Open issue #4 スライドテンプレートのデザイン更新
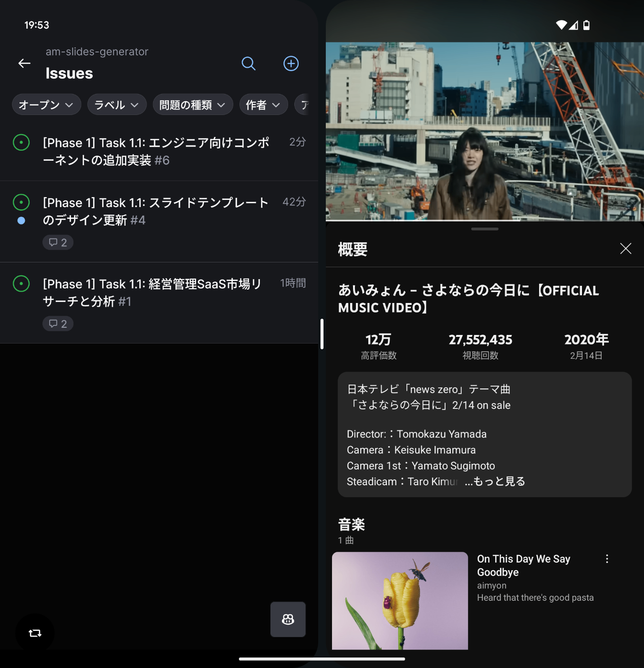 click(x=159, y=222)
